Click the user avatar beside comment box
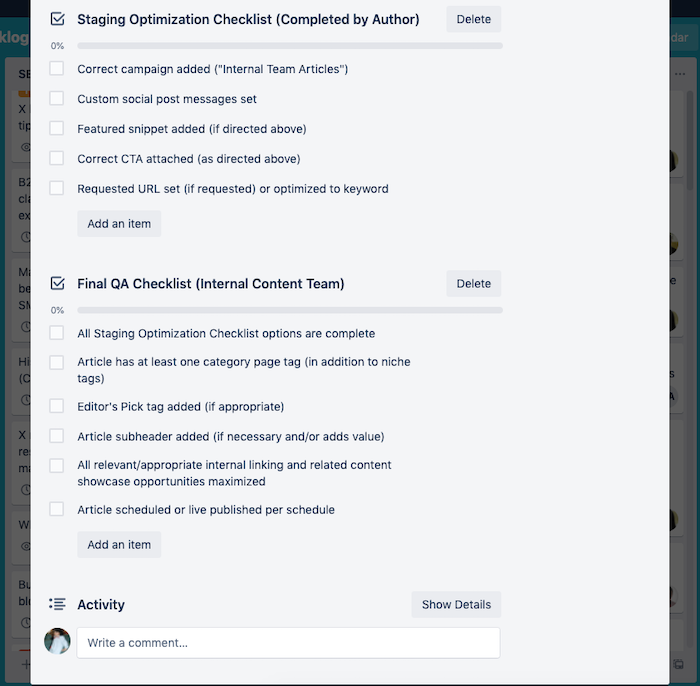 coord(57,641)
